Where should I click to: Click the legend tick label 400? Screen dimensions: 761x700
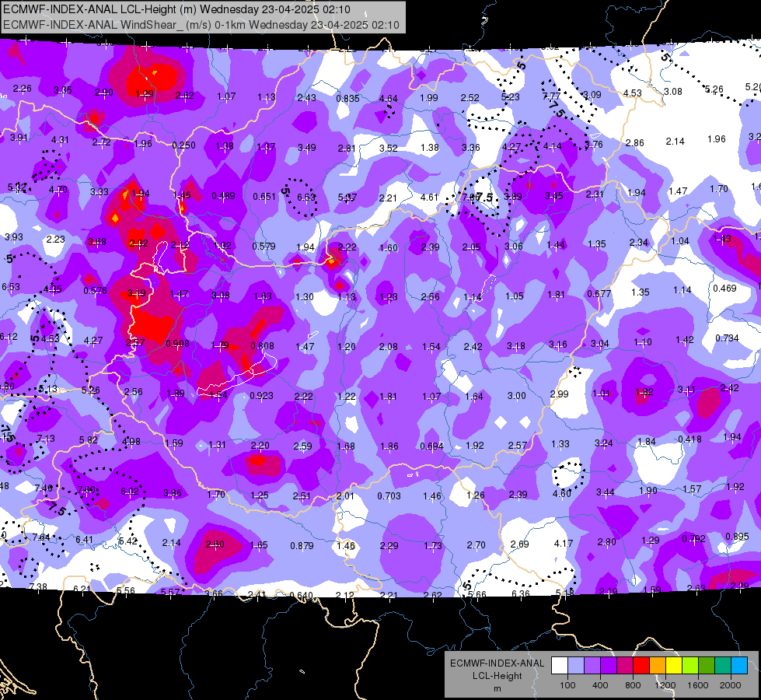[600, 685]
